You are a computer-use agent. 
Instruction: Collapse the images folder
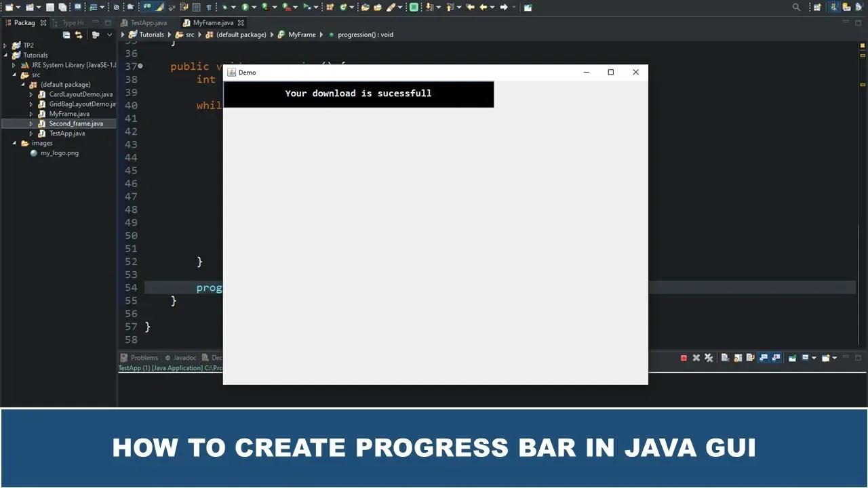pyautogui.click(x=14, y=143)
